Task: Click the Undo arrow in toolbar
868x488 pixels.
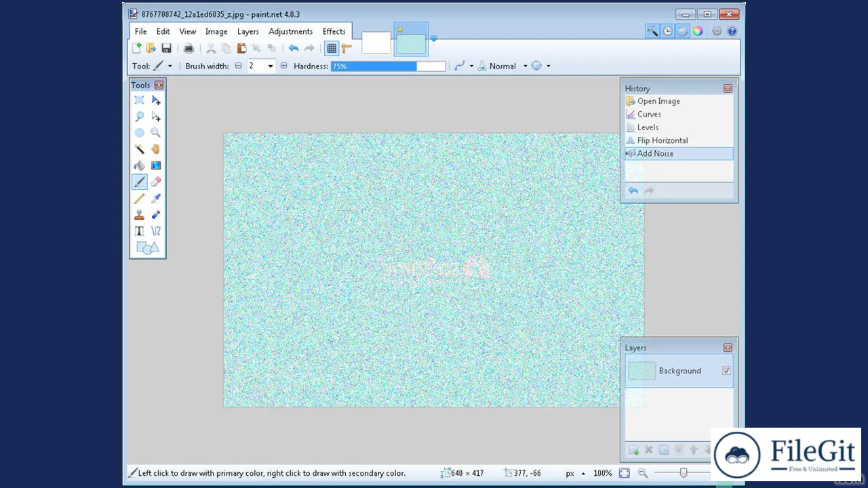Action: click(294, 48)
